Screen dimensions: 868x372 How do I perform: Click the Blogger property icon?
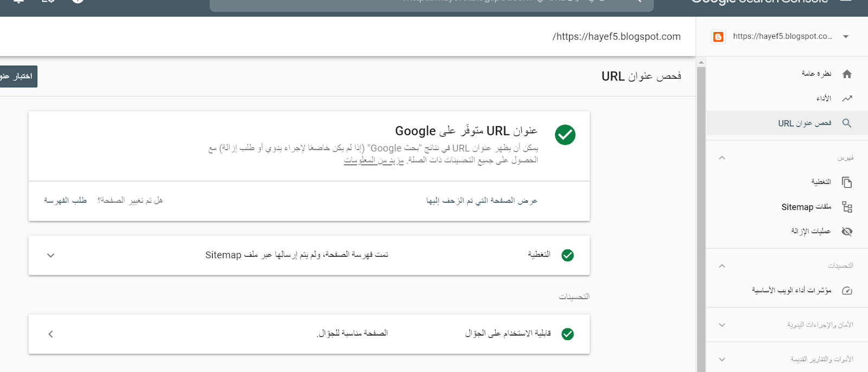pyautogui.click(x=718, y=37)
